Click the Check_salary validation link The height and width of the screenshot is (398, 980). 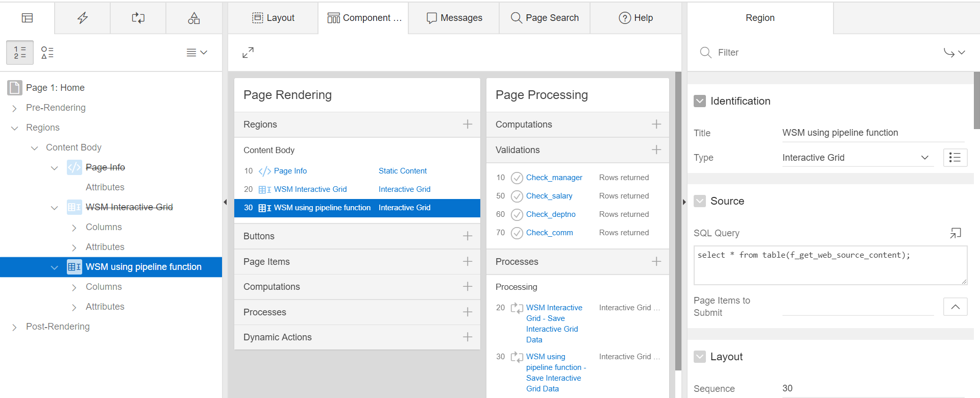[549, 196]
